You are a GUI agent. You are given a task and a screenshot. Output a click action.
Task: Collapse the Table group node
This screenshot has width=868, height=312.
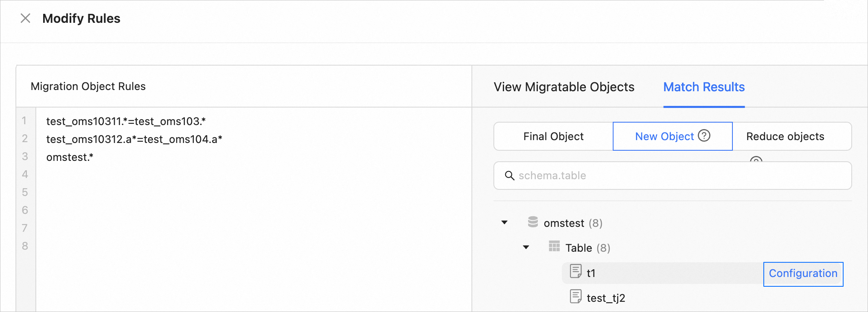point(526,247)
